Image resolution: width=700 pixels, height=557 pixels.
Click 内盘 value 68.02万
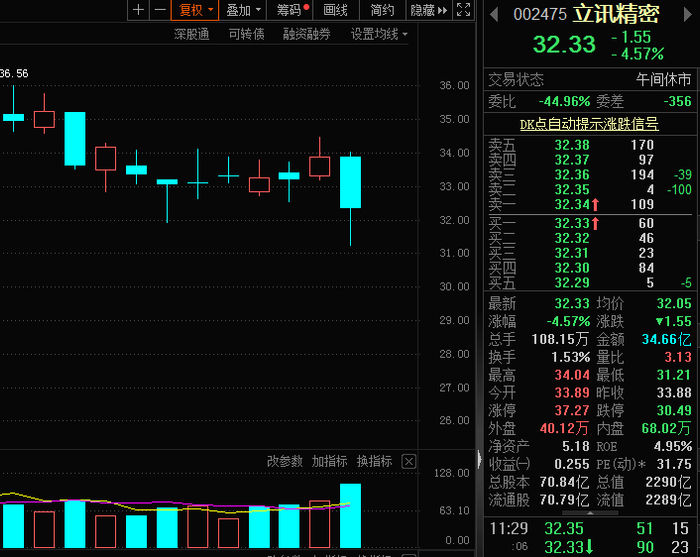pos(666,428)
